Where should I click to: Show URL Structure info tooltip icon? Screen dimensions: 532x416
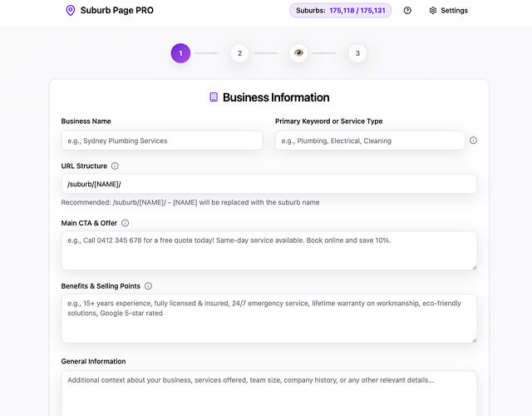tap(115, 166)
